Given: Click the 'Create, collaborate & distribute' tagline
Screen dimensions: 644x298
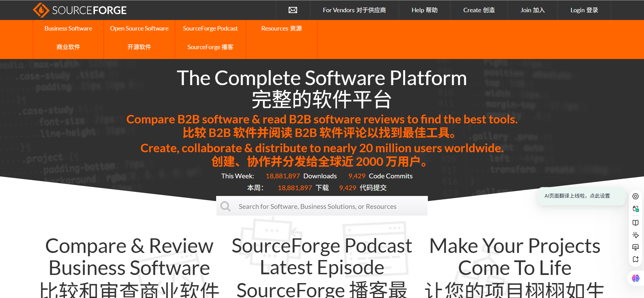Looking at the screenshot, I should (322, 148).
